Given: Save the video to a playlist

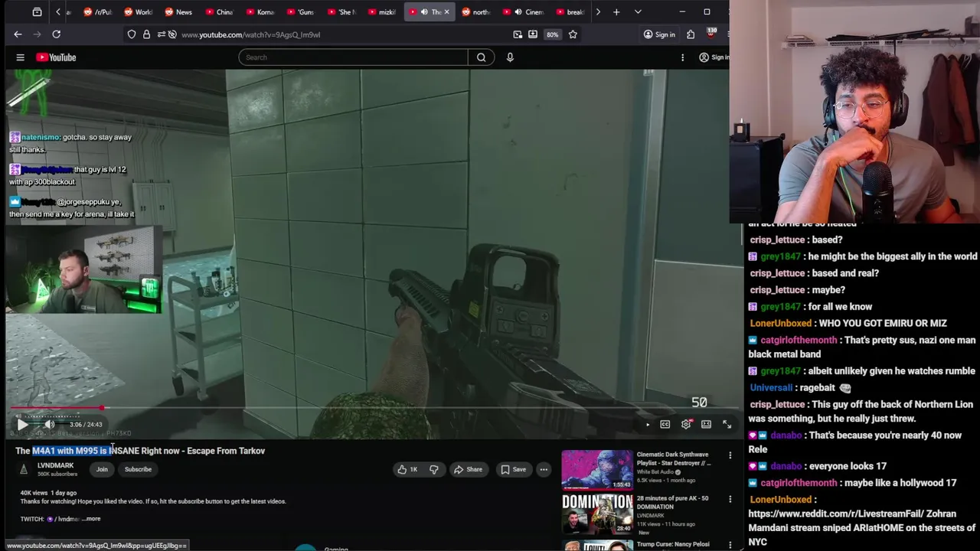Looking at the screenshot, I should point(513,470).
